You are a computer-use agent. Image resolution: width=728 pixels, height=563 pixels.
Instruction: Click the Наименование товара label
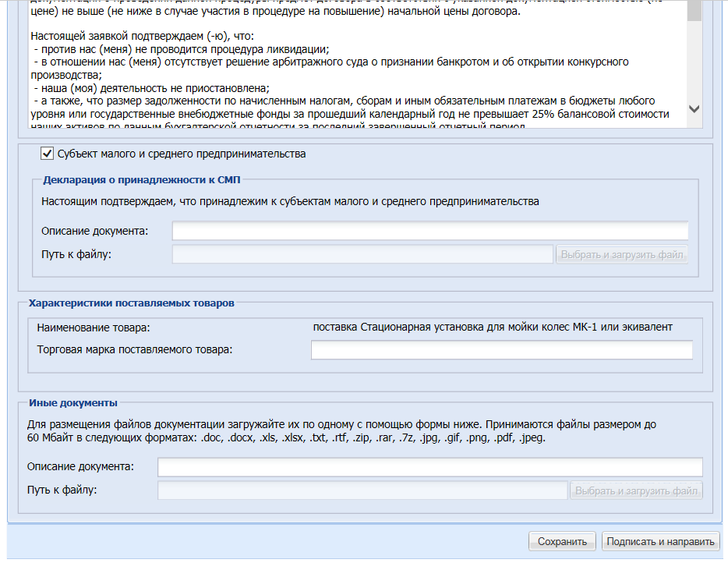(x=93, y=328)
